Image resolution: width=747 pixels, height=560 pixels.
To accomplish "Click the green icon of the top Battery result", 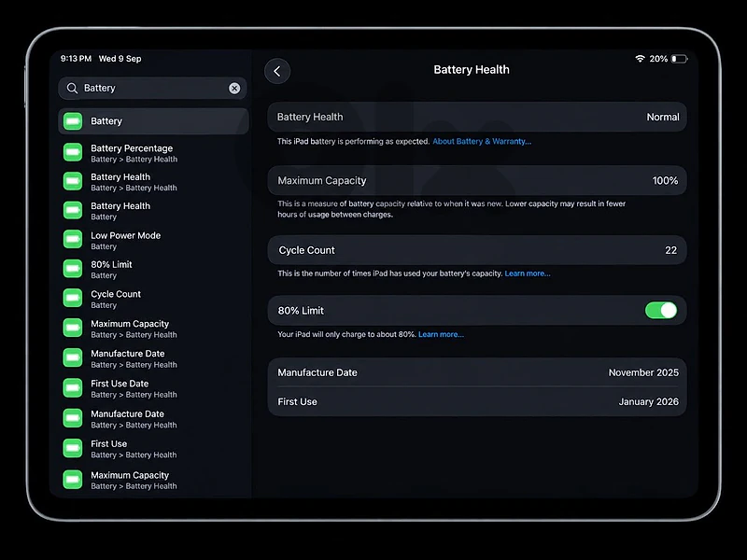I will pyautogui.click(x=73, y=121).
